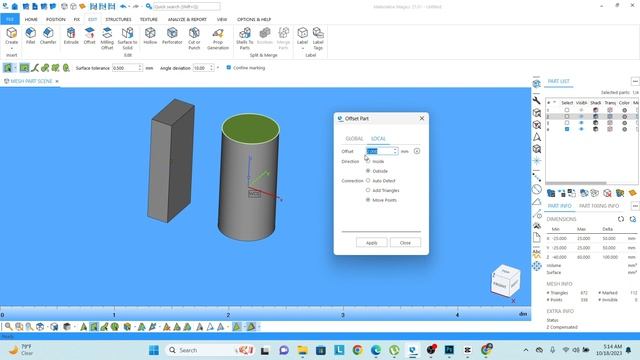This screenshot has height=360, width=640.
Task: Open the Part Info panel options menu
Action: [635, 206]
